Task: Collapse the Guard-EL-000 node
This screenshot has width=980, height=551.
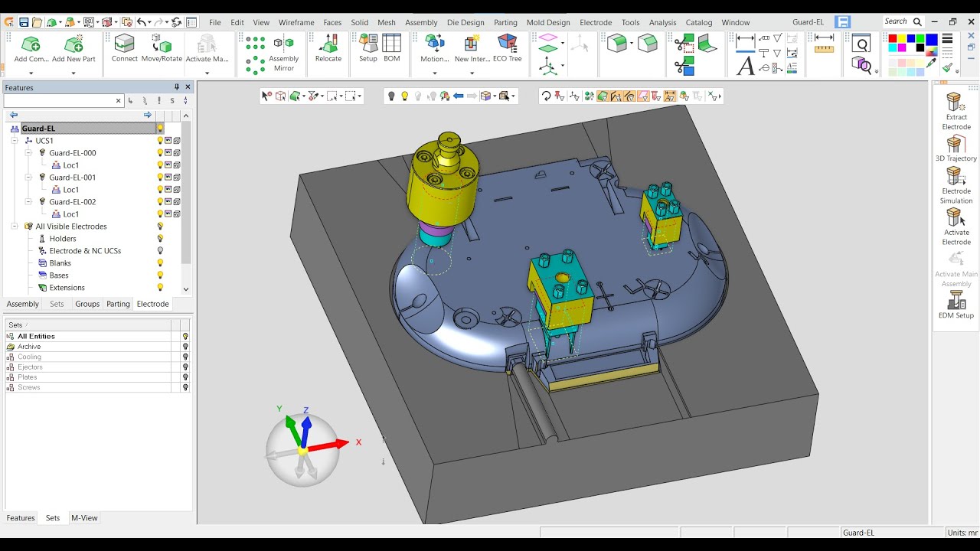Action: pos(28,153)
